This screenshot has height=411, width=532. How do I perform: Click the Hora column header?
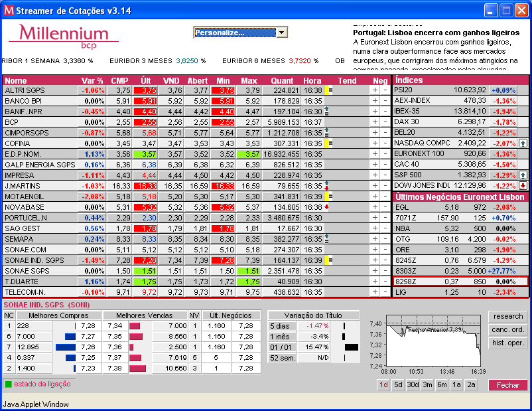point(312,81)
